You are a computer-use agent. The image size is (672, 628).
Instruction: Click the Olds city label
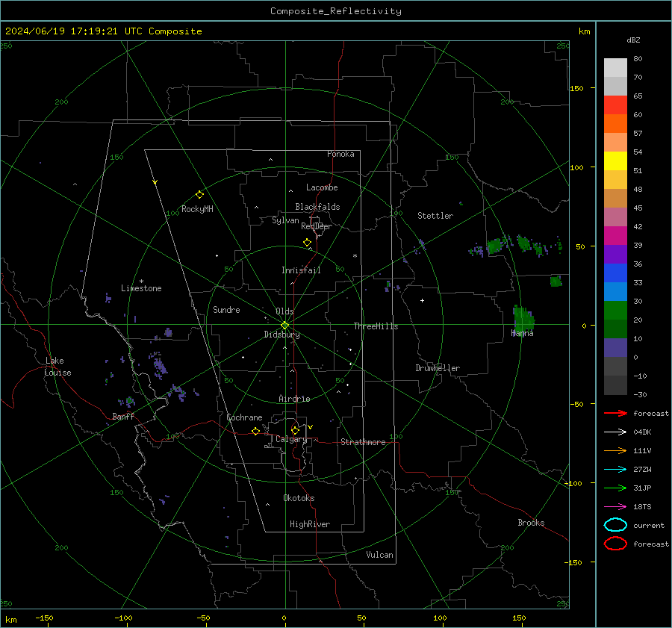coord(284,311)
